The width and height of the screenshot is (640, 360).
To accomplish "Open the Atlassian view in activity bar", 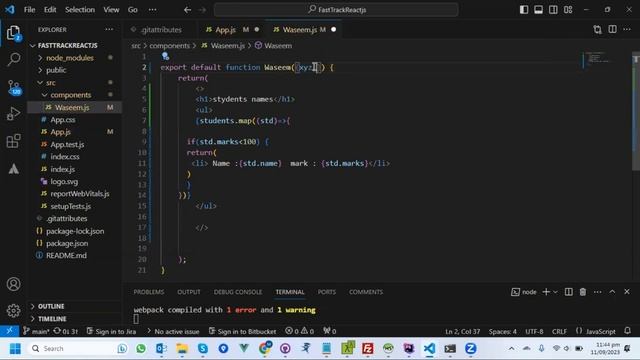I will (x=13, y=169).
